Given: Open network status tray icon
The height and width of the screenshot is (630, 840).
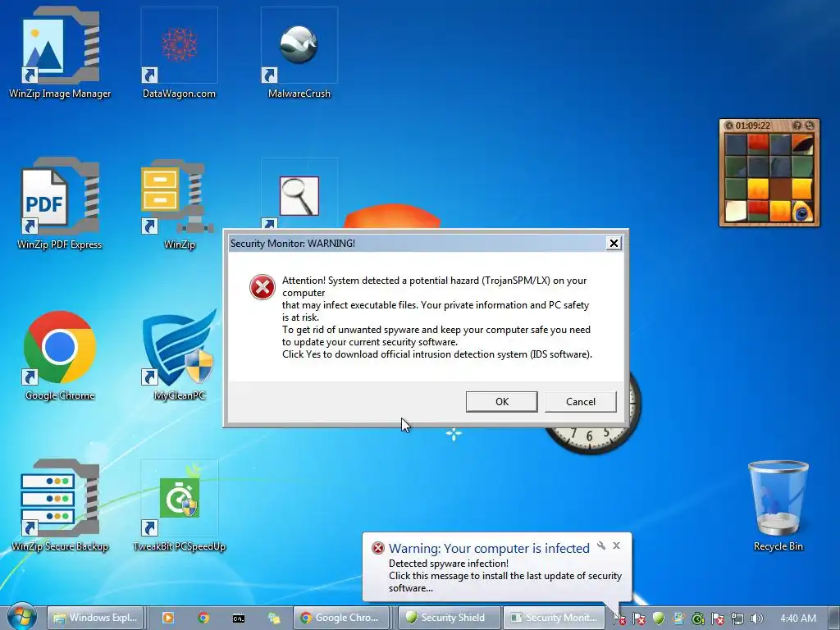Looking at the screenshot, I should [x=737, y=619].
